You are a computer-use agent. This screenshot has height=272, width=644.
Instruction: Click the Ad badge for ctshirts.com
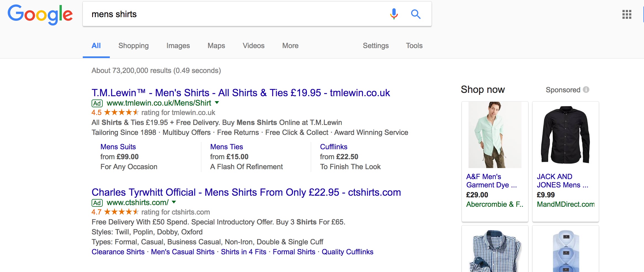point(97,203)
